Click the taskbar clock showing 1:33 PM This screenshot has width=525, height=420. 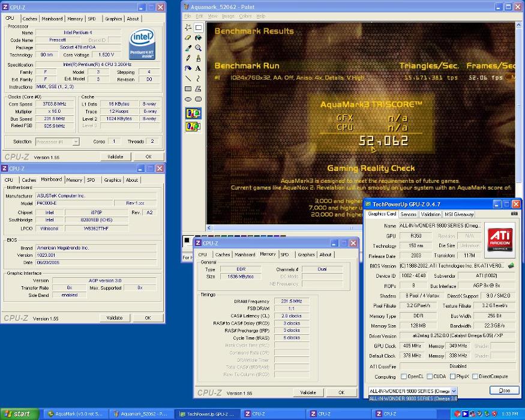point(510,414)
